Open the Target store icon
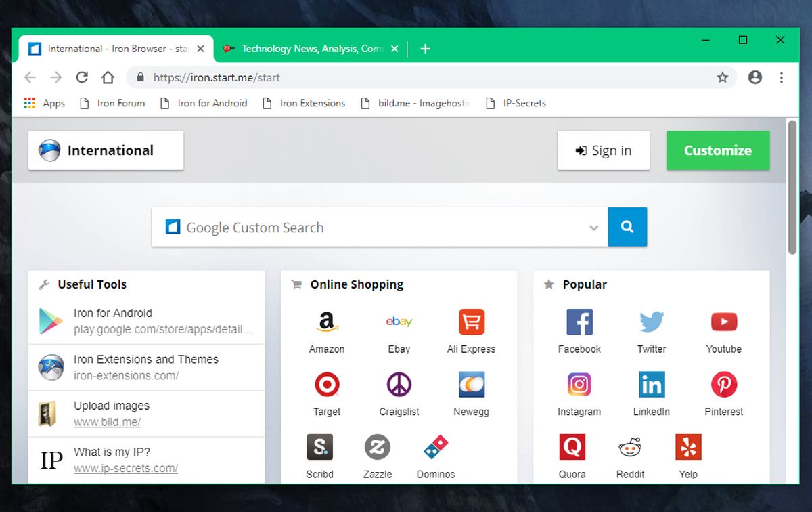The width and height of the screenshot is (812, 512). (327, 385)
